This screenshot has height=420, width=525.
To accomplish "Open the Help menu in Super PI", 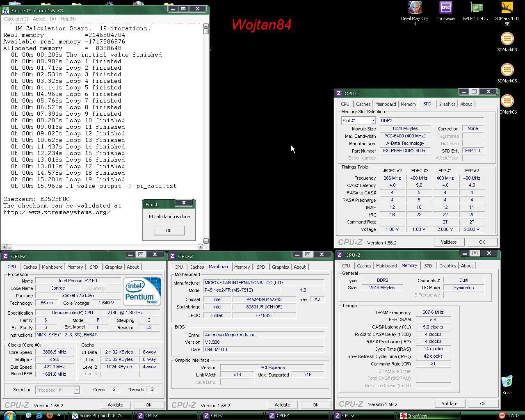I will [68, 19].
